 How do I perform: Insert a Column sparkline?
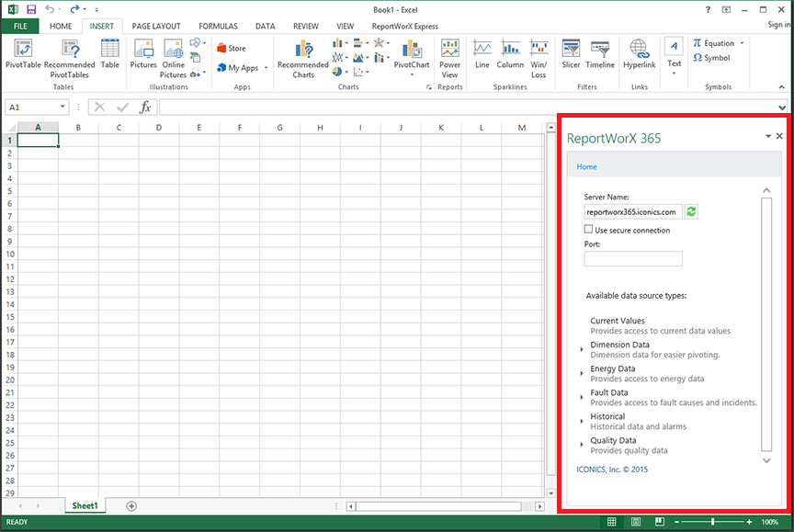[510, 54]
